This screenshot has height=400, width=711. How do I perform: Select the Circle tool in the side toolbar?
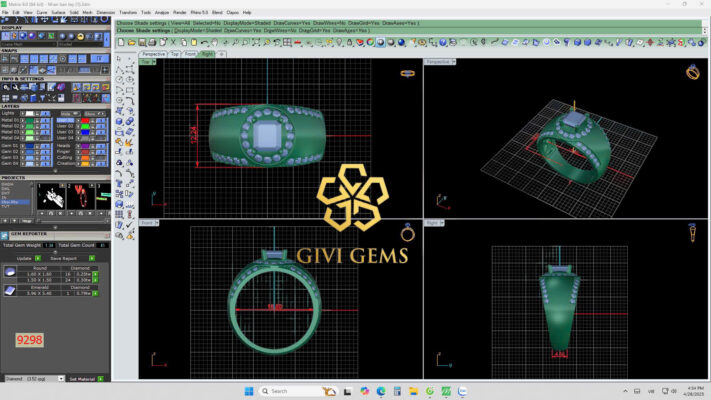click(x=119, y=80)
